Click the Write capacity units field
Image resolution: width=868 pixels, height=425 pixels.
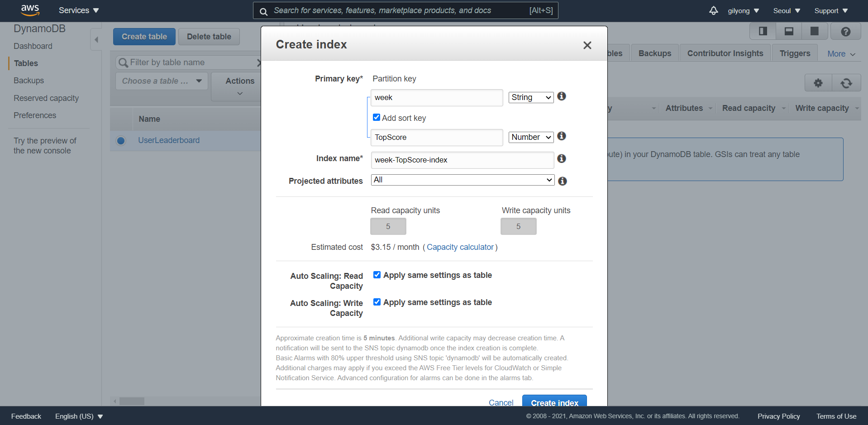click(519, 226)
